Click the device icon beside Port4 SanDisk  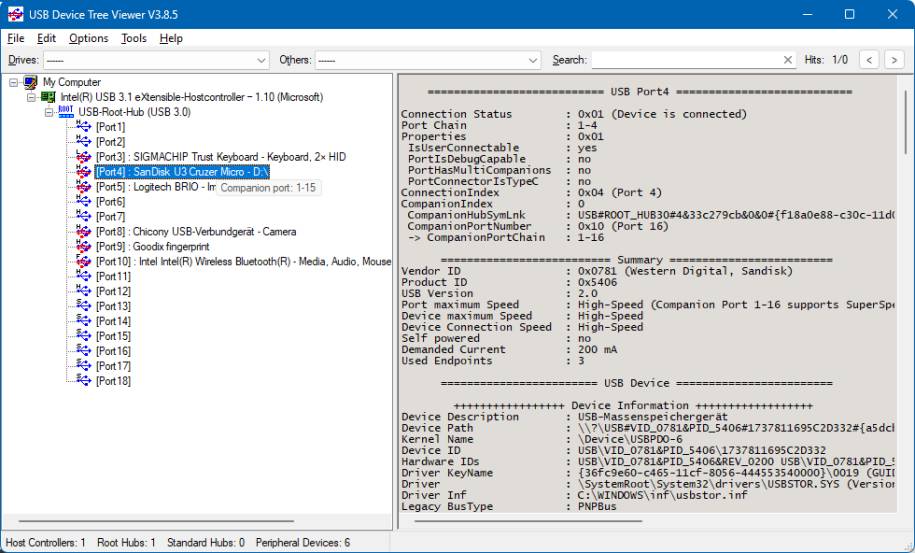click(83, 172)
